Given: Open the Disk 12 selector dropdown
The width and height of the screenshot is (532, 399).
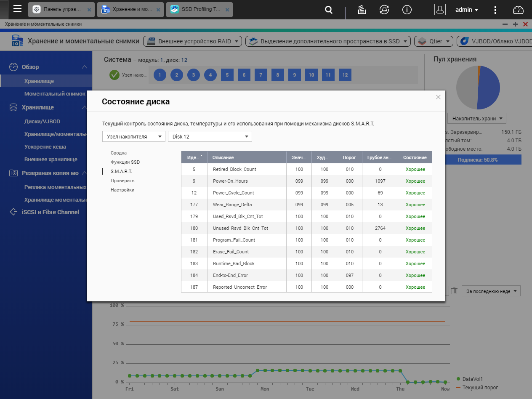Looking at the screenshot, I should pos(210,136).
